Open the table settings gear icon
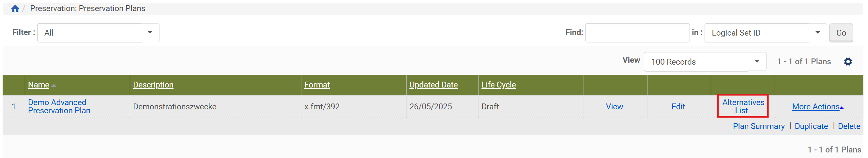Image resolution: width=868 pixels, height=158 pixels. (848, 62)
